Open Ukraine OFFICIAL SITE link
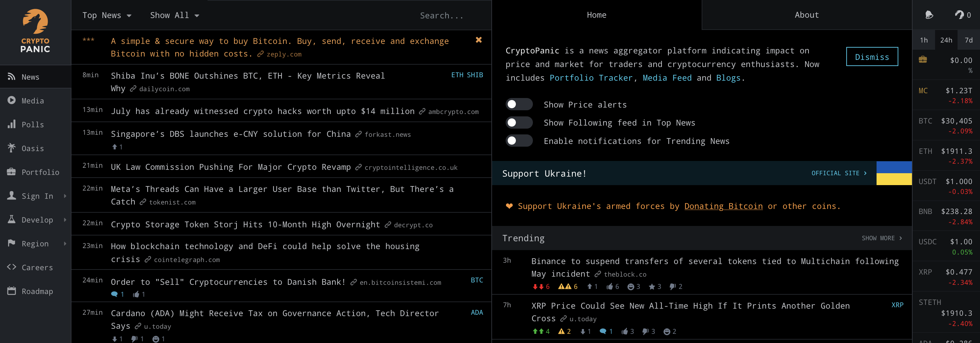Image resolution: width=980 pixels, height=343 pixels. pyautogui.click(x=839, y=173)
